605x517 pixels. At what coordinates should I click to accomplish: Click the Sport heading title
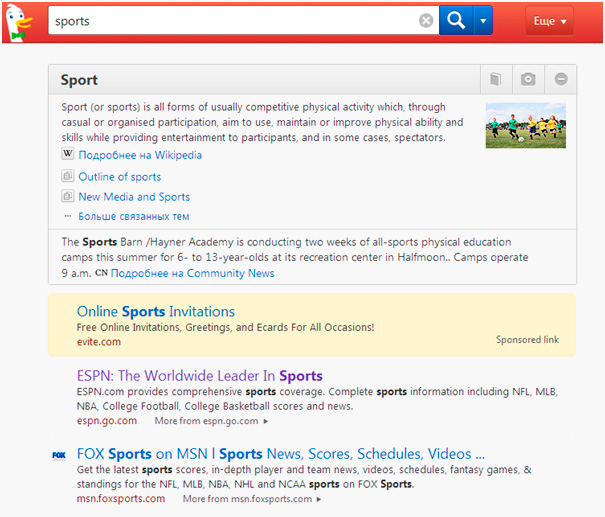click(x=79, y=80)
